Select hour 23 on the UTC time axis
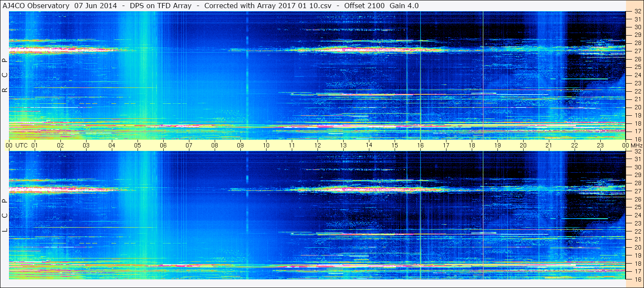Image resolution: width=644 pixels, height=288 pixels. 600,145
